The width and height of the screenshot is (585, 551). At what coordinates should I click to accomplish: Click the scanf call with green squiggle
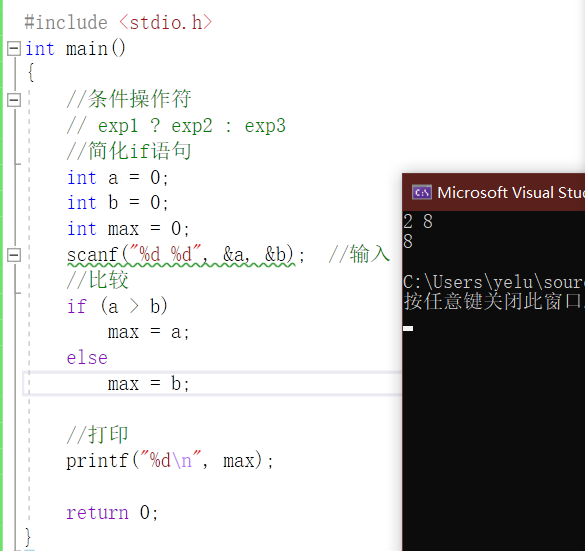185,255
